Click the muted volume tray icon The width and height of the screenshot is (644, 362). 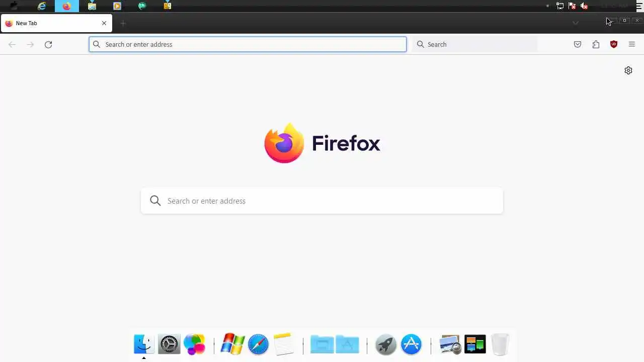(584, 6)
